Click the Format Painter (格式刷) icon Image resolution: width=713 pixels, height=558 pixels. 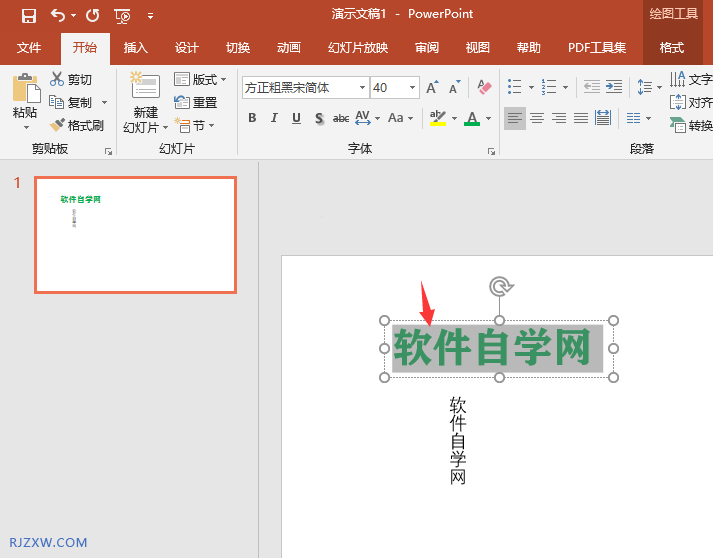pos(58,125)
